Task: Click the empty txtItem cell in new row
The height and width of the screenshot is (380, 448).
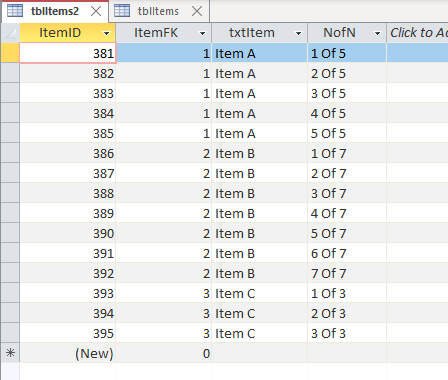Action: [260, 353]
